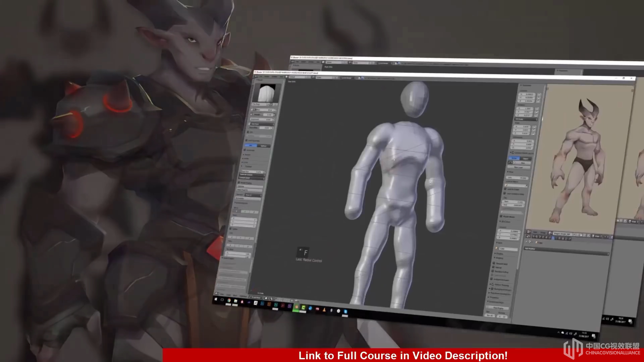Open the Windows Start menu
This screenshot has width=644, height=362.
[216, 299]
